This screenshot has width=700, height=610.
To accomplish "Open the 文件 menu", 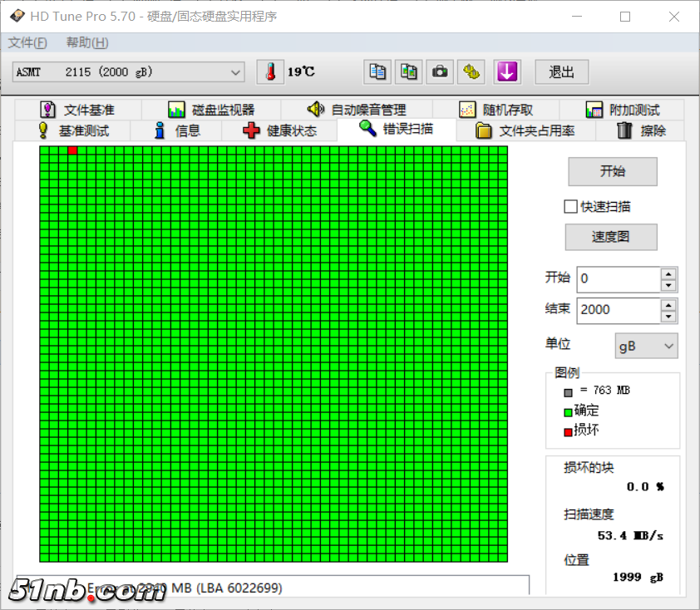I will coord(27,42).
